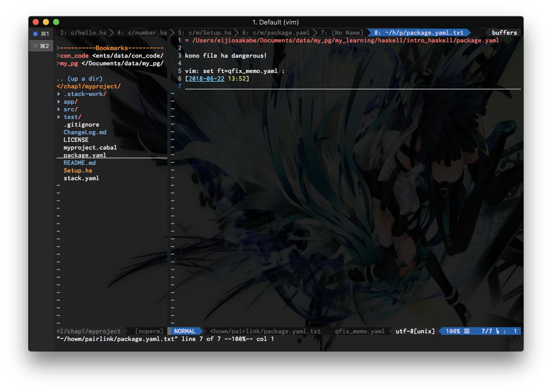Viewport: 552px width, 392px height.
Task: Select buffer tab 2: c/hello.hs
Action: 83,33
